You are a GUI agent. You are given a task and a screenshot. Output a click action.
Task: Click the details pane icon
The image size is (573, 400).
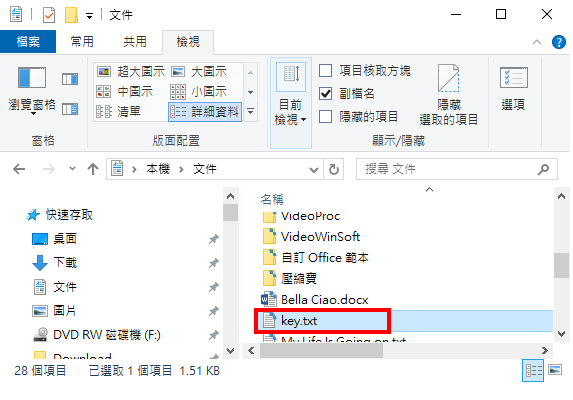[x=70, y=109]
